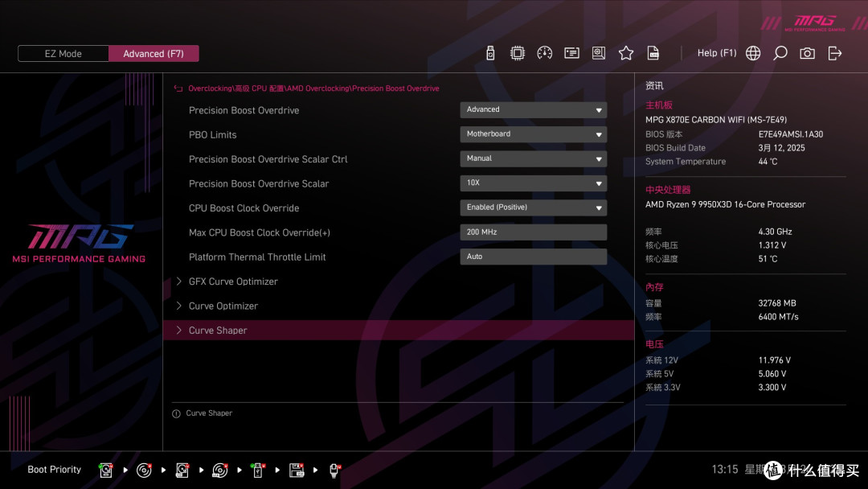The image size is (868, 489).
Task: Select the CPU Boost Clock Override label
Action: tap(244, 208)
